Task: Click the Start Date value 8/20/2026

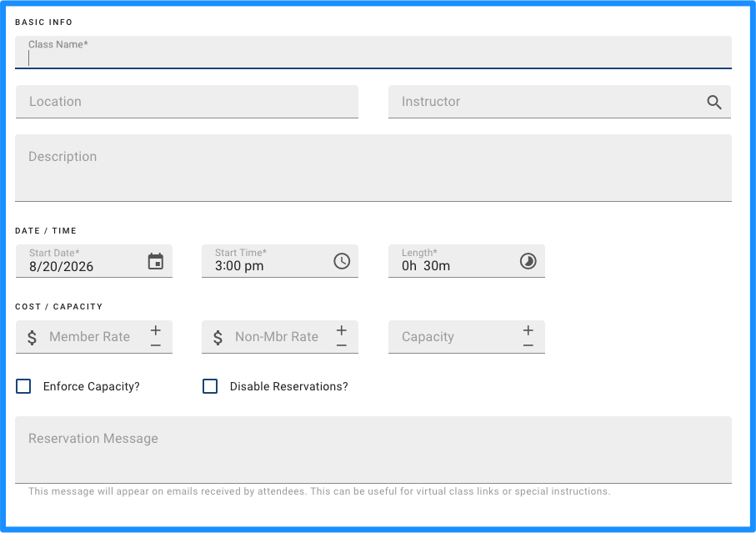Action: pyautogui.click(x=61, y=267)
